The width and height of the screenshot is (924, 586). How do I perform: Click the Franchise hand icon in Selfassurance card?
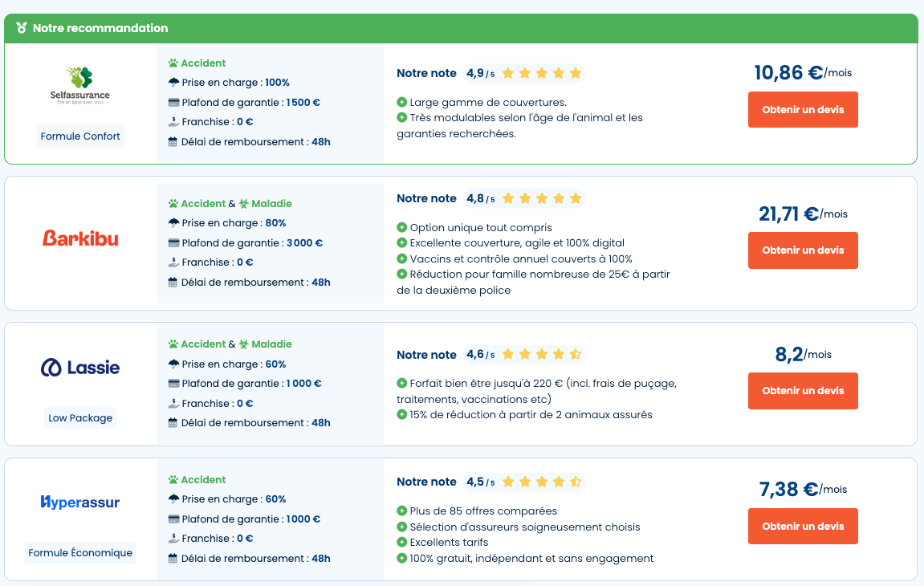(x=173, y=122)
